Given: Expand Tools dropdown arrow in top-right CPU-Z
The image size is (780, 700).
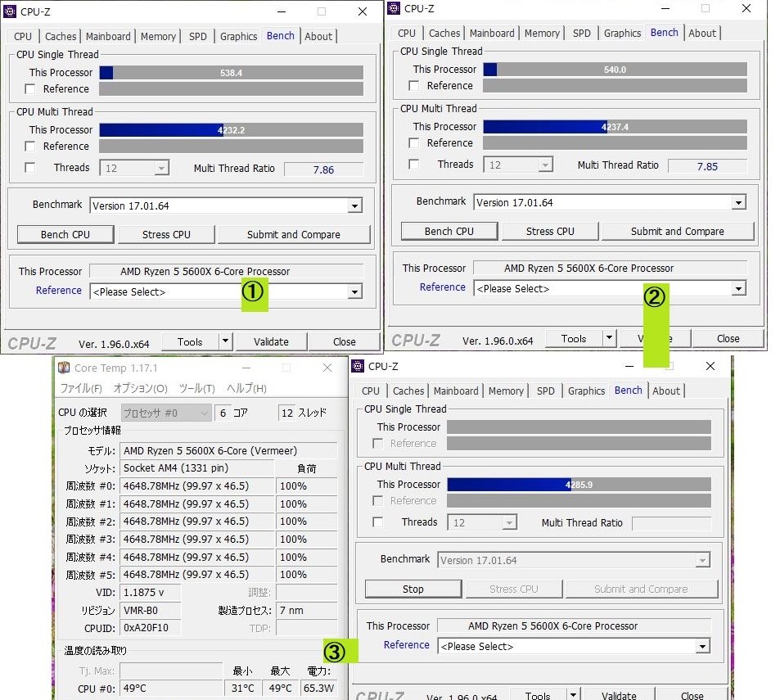Looking at the screenshot, I should 610,338.
